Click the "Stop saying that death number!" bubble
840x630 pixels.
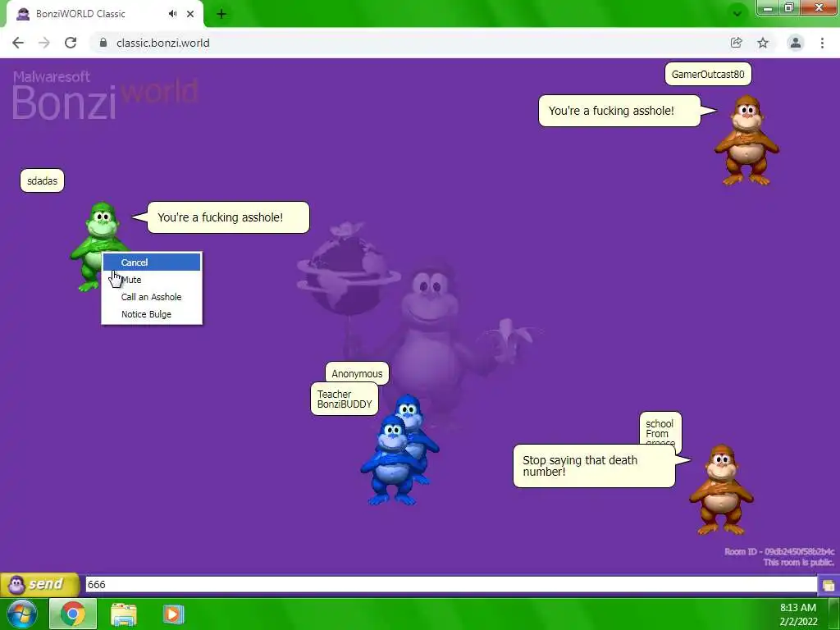tap(594, 466)
